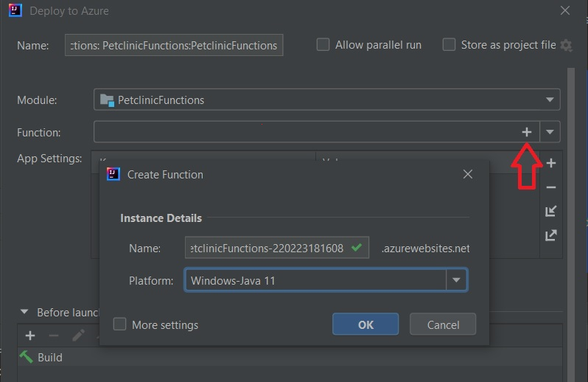Remove selected App Settings entry

pyautogui.click(x=551, y=187)
